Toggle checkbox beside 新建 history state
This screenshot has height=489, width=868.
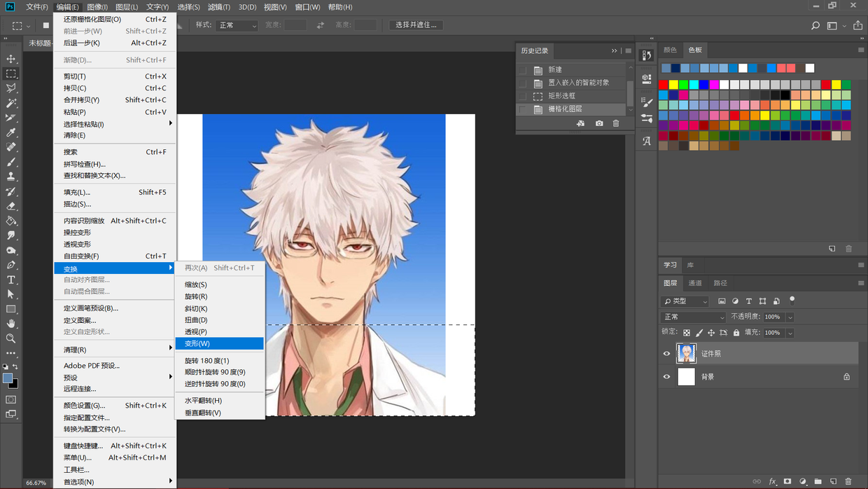[x=522, y=70]
